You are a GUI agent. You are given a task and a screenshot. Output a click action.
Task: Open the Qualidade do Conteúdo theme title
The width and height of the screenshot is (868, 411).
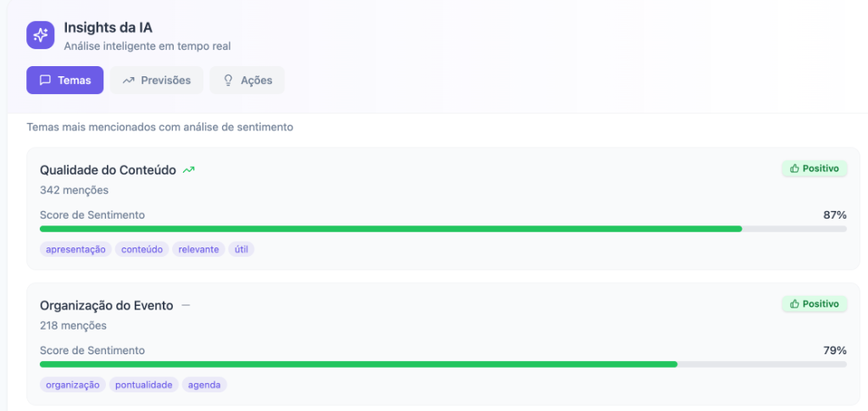108,169
